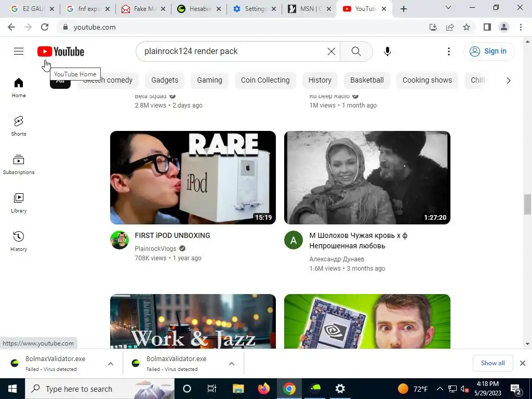Open Shorts in the sidebar
This screenshot has width=532, height=399.
pyautogui.click(x=19, y=126)
